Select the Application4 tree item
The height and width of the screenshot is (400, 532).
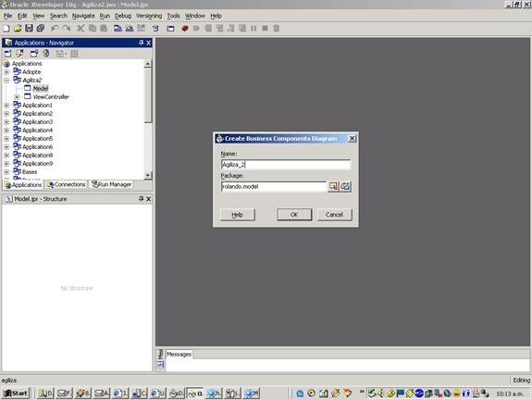37,131
